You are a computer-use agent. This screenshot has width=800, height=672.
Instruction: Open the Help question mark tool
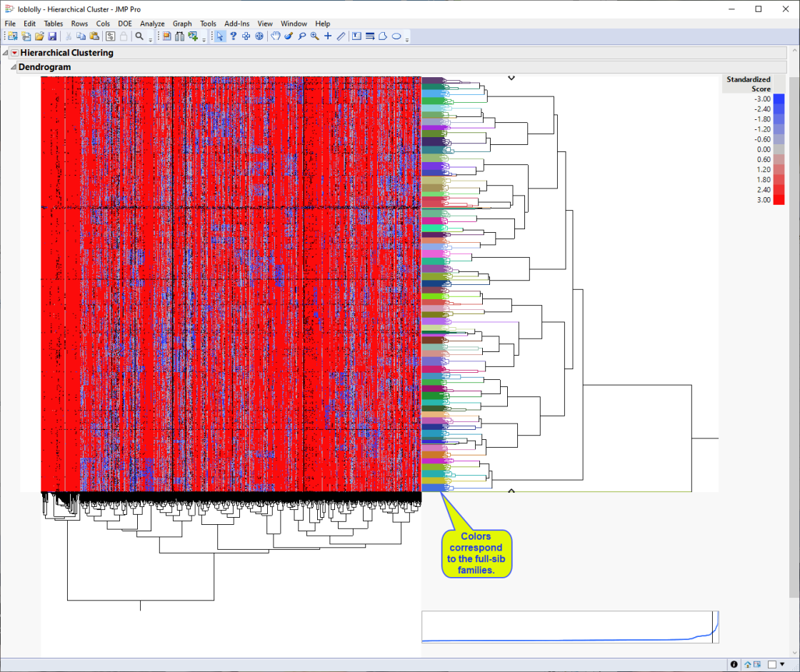tap(234, 36)
